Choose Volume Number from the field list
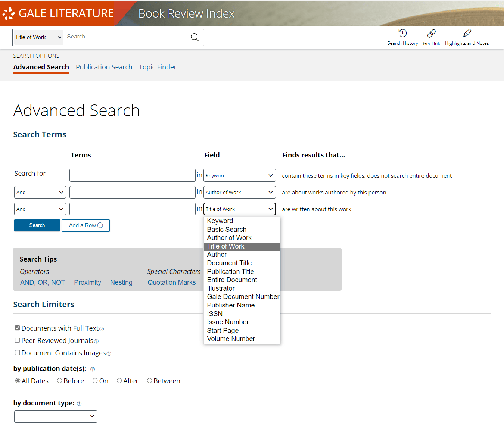The height and width of the screenshot is (434, 504). 242,339
